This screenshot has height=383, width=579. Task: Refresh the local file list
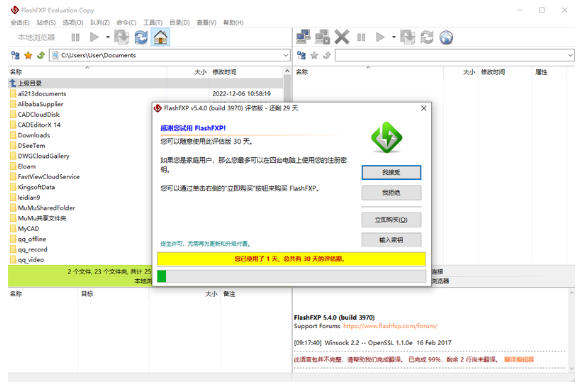click(x=141, y=37)
